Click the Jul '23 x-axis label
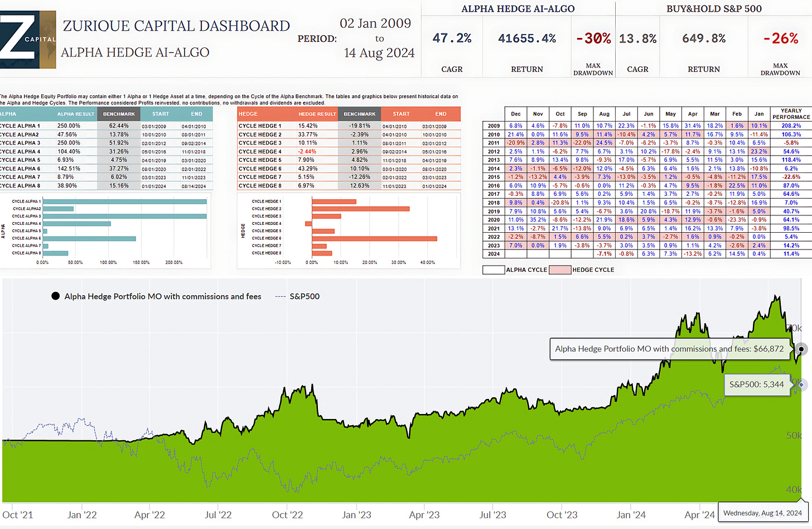The height and width of the screenshot is (529, 812). tap(493, 515)
